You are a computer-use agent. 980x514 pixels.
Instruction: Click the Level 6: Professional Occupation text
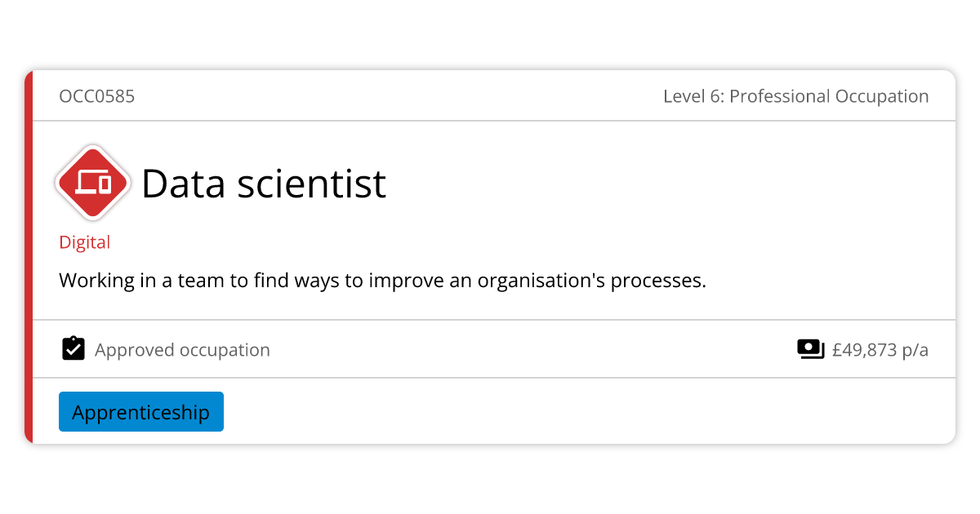[x=795, y=96]
